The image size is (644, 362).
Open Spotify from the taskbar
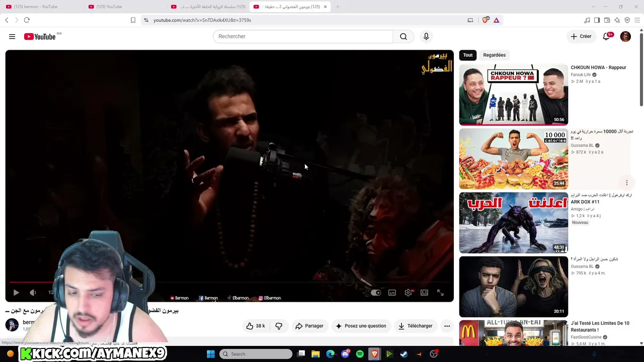(x=360, y=354)
